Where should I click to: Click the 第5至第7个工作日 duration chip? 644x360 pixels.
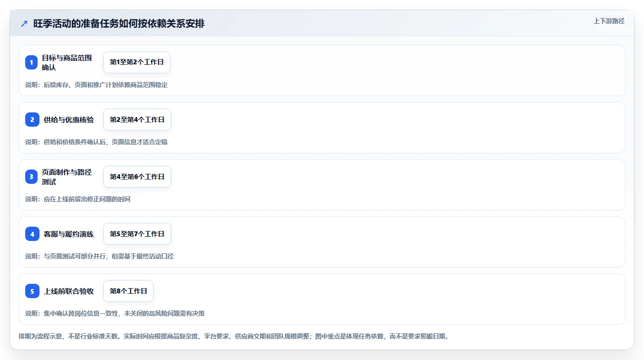tap(137, 234)
